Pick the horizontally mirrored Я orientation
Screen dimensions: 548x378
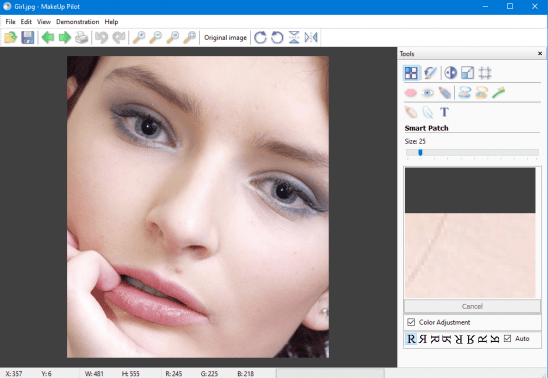point(423,339)
